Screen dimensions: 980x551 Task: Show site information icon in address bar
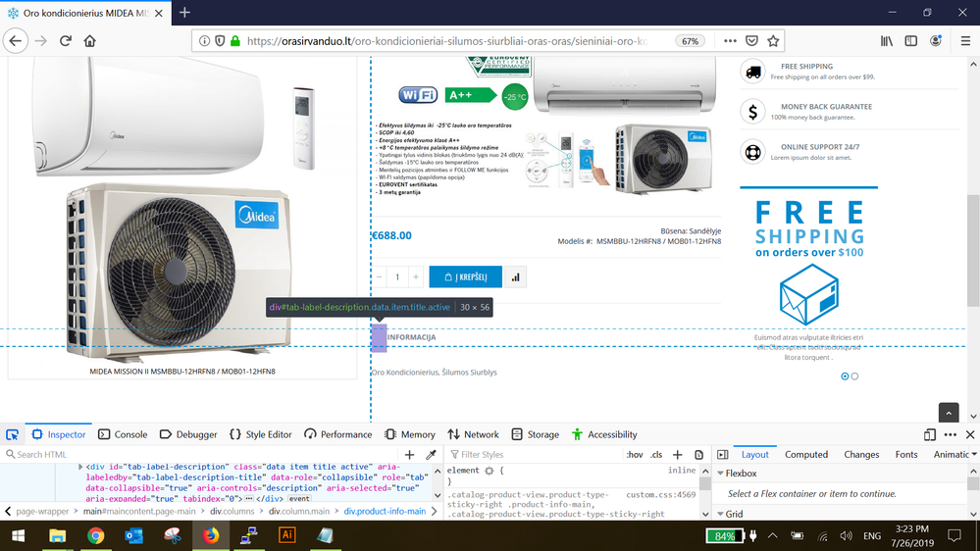coord(204,41)
